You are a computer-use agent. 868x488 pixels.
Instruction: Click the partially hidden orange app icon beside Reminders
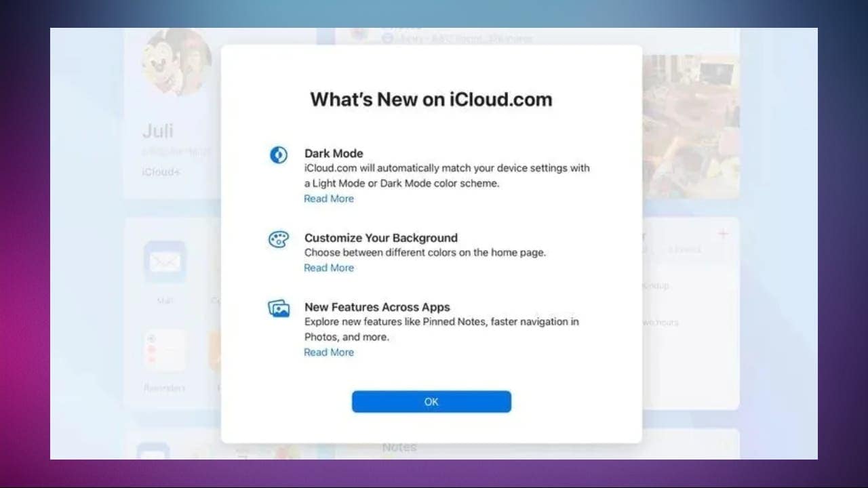pos(215,350)
